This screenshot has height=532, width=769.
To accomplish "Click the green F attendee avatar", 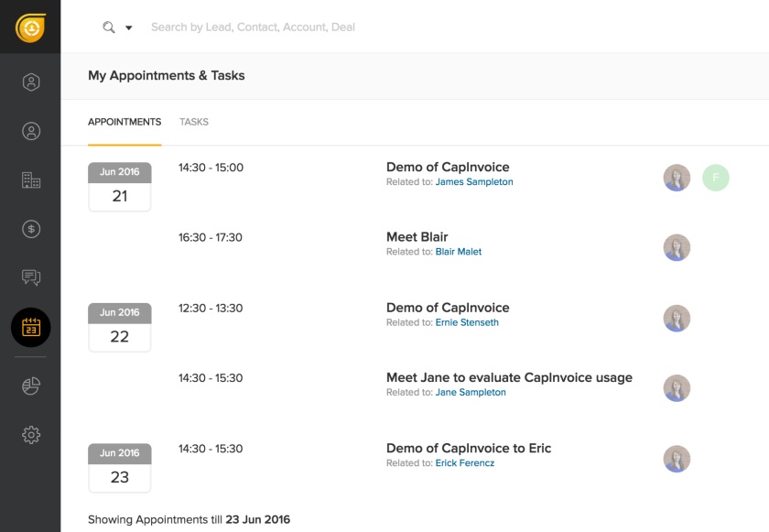I will 716,178.
